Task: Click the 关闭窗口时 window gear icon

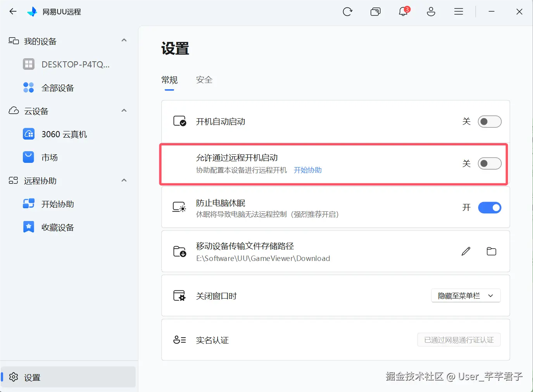Action: [179, 296]
